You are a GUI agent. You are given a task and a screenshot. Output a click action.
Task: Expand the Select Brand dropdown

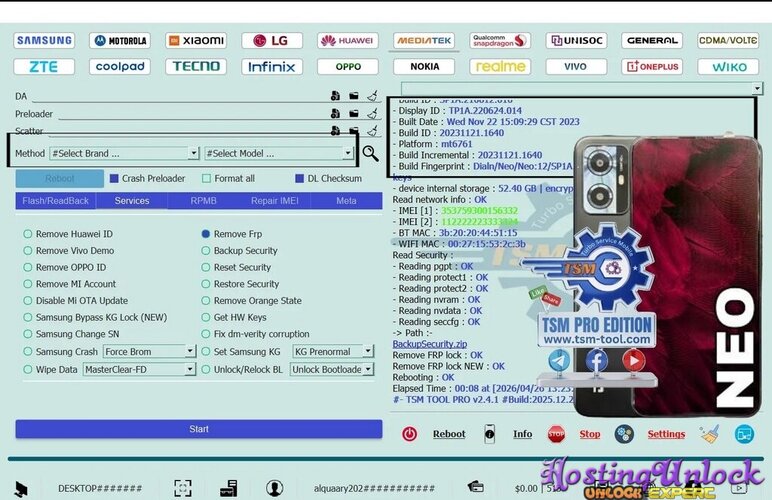pyautogui.click(x=193, y=153)
